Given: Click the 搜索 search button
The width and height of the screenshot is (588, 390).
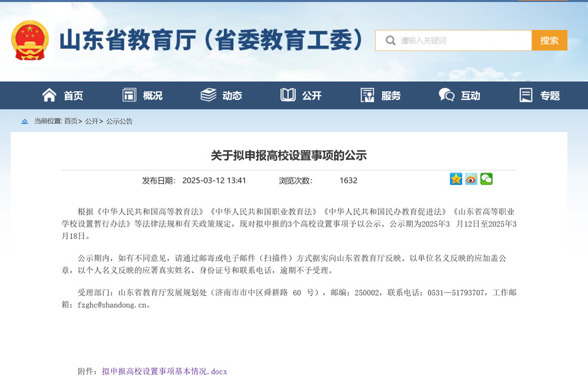Looking at the screenshot, I should (549, 41).
